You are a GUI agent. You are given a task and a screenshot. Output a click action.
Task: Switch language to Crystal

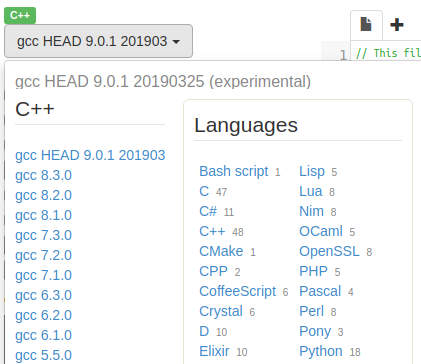pyautogui.click(x=221, y=311)
